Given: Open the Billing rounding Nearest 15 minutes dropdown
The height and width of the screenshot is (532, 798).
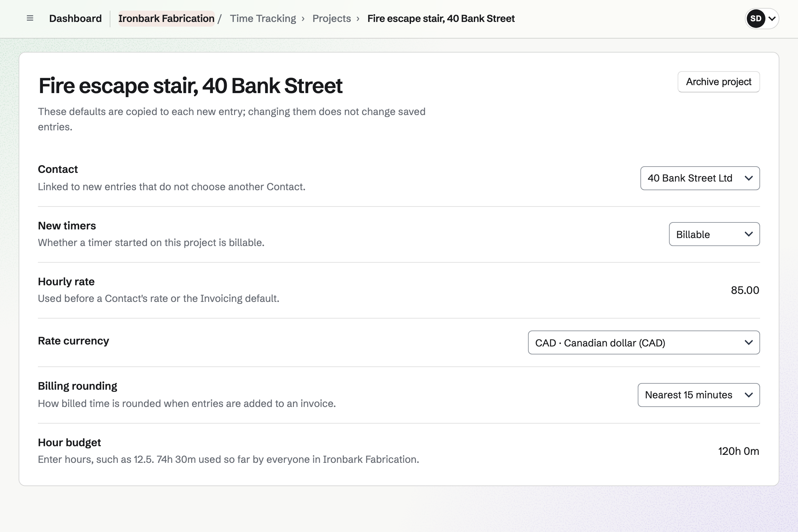Looking at the screenshot, I should click(699, 395).
